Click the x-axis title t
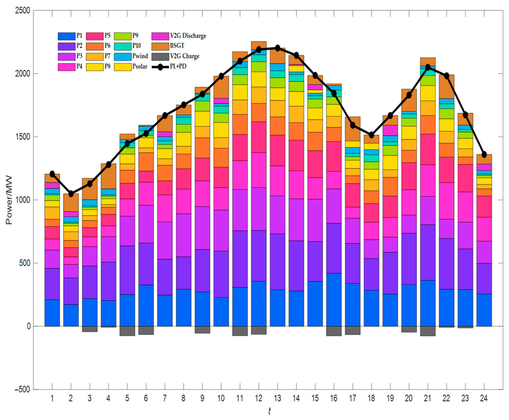 269,411
